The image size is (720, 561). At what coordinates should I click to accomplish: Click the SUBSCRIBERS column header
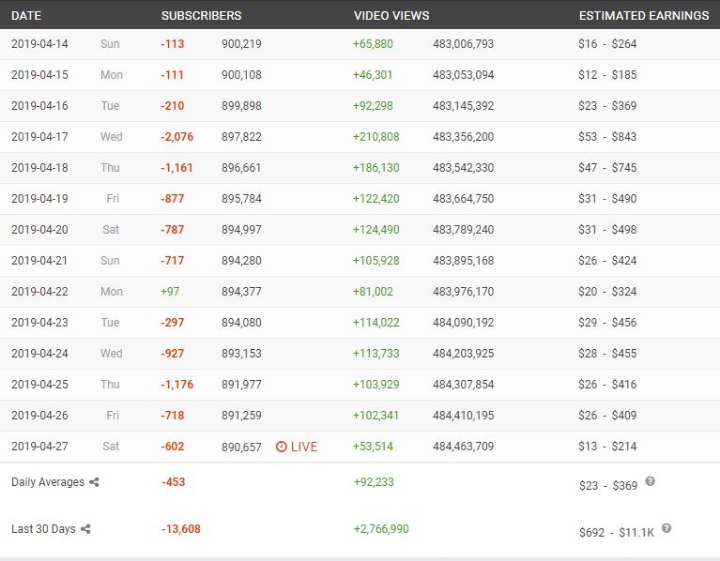click(x=201, y=16)
